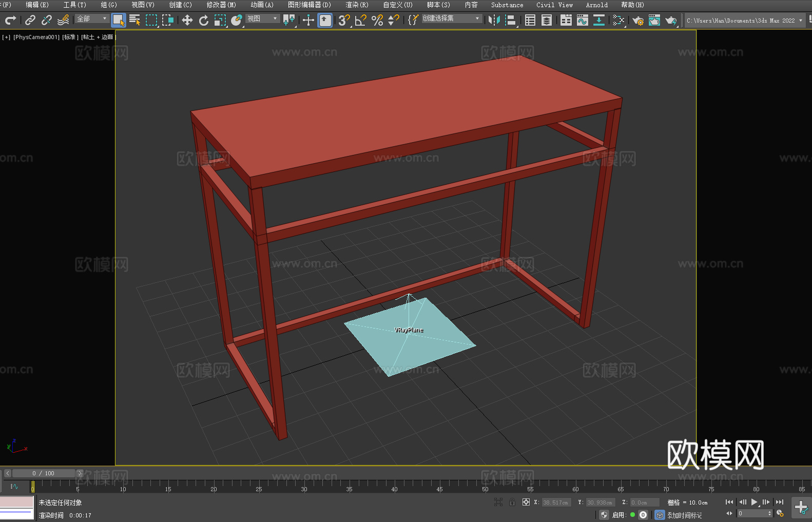
Task: Activate Select and Rotate tool
Action: [x=204, y=20]
